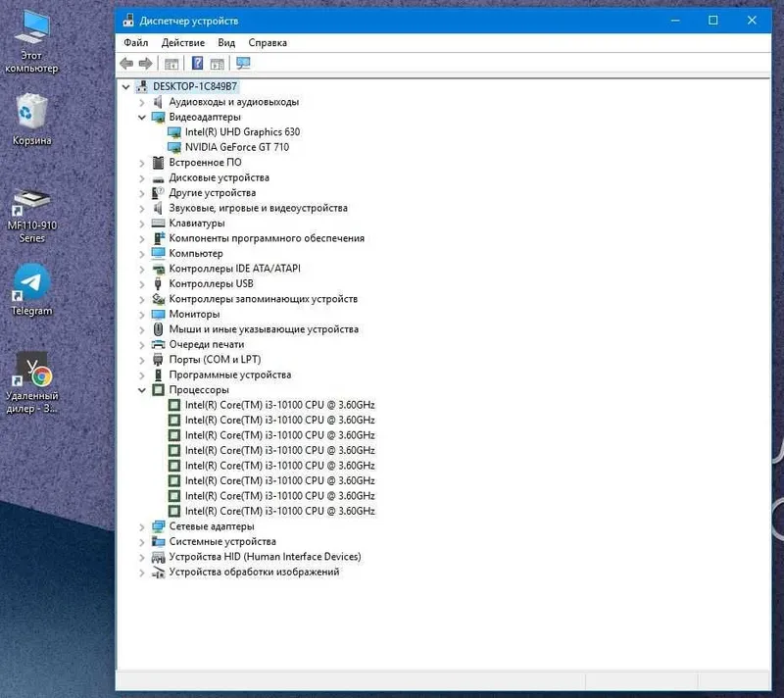Click the Мыши mouse category icon
784x698 pixels.
pos(158,329)
